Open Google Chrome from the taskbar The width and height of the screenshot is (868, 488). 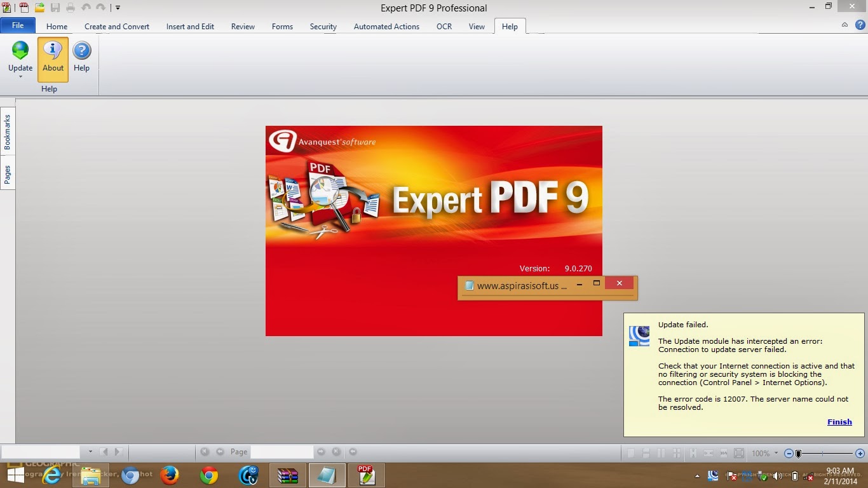pyautogui.click(x=209, y=475)
